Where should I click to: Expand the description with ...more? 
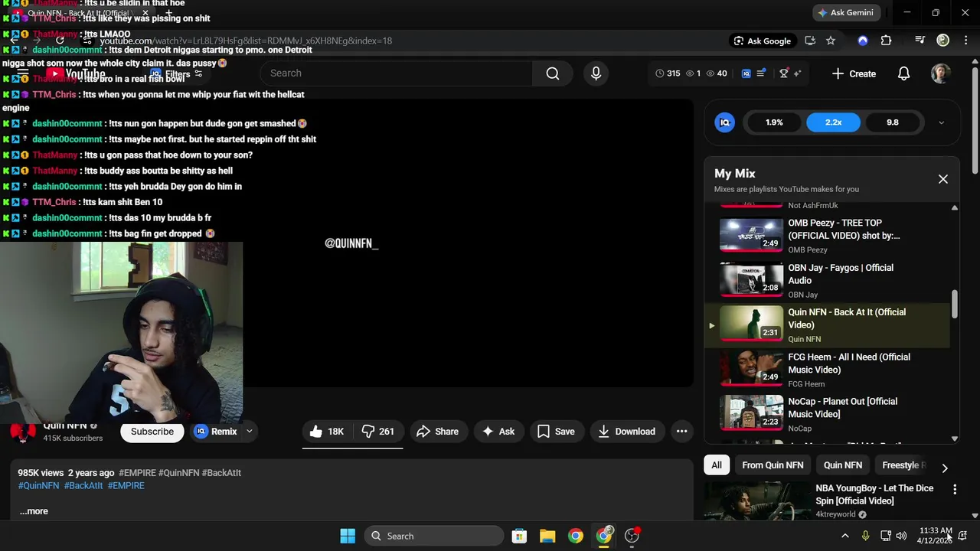tap(34, 511)
